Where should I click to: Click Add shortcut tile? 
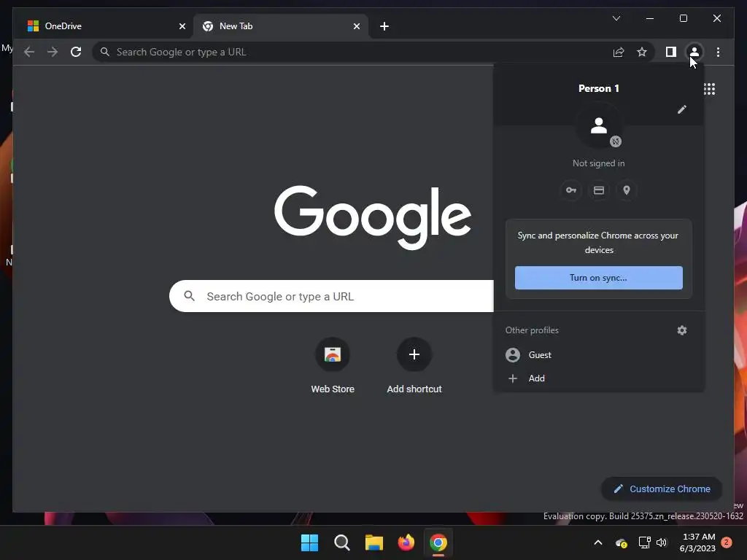414,367
